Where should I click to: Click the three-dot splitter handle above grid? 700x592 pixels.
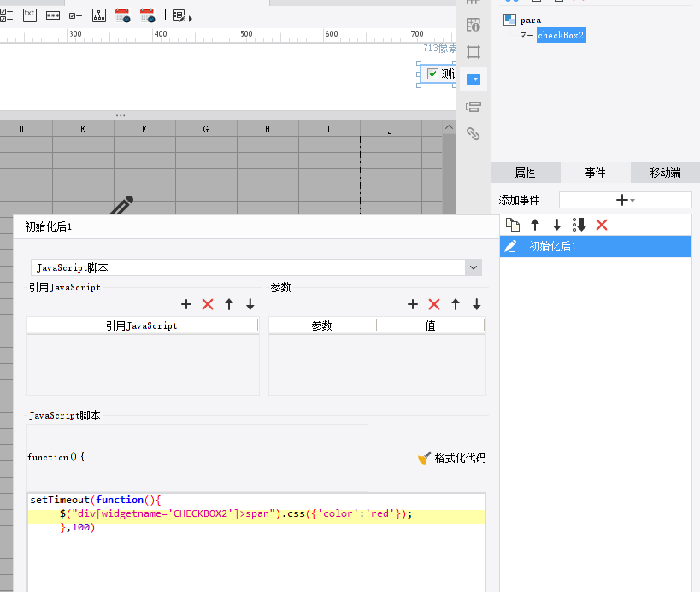(x=121, y=115)
